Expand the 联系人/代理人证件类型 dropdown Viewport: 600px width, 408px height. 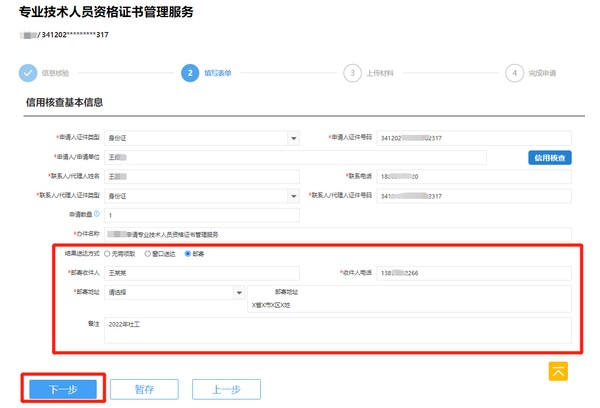293,195
